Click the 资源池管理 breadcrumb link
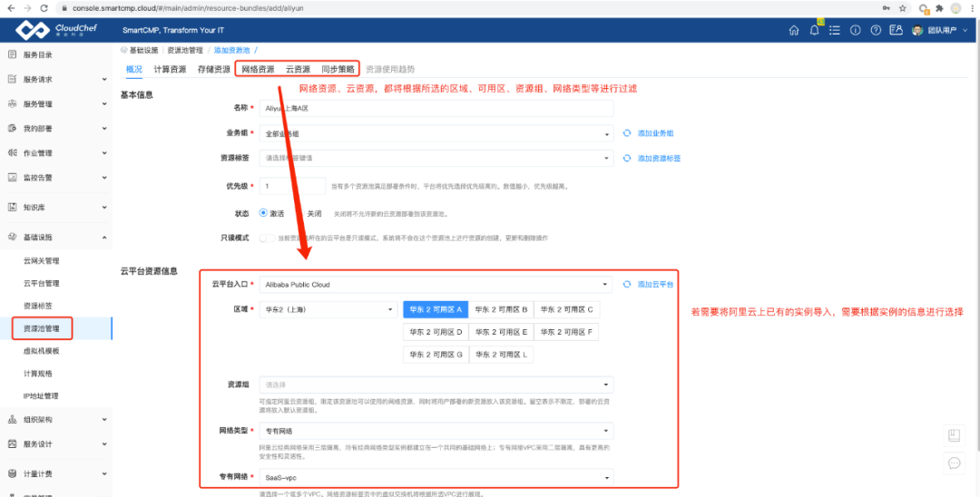The image size is (980, 497). 185,50
